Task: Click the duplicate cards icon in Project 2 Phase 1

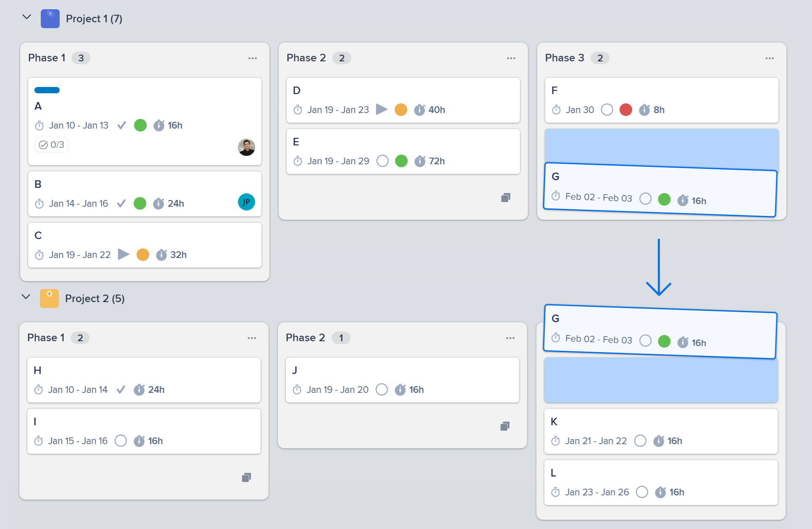Action: 246,477
